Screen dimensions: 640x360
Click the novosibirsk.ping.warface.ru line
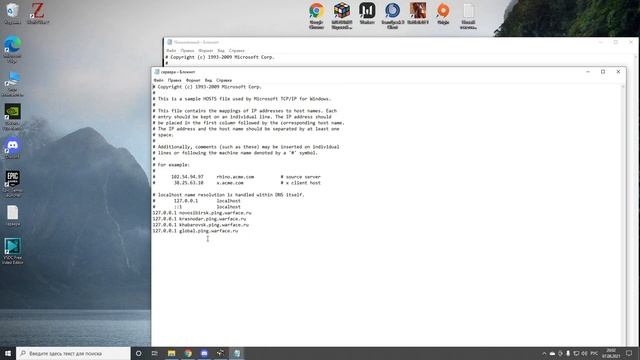click(202, 213)
